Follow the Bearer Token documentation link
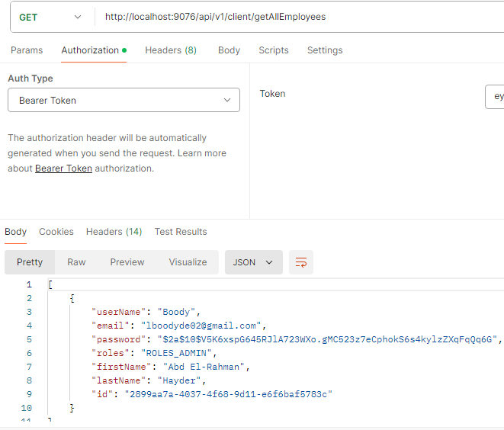Image resolution: width=504 pixels, height=430 pixels. (63, 168)
